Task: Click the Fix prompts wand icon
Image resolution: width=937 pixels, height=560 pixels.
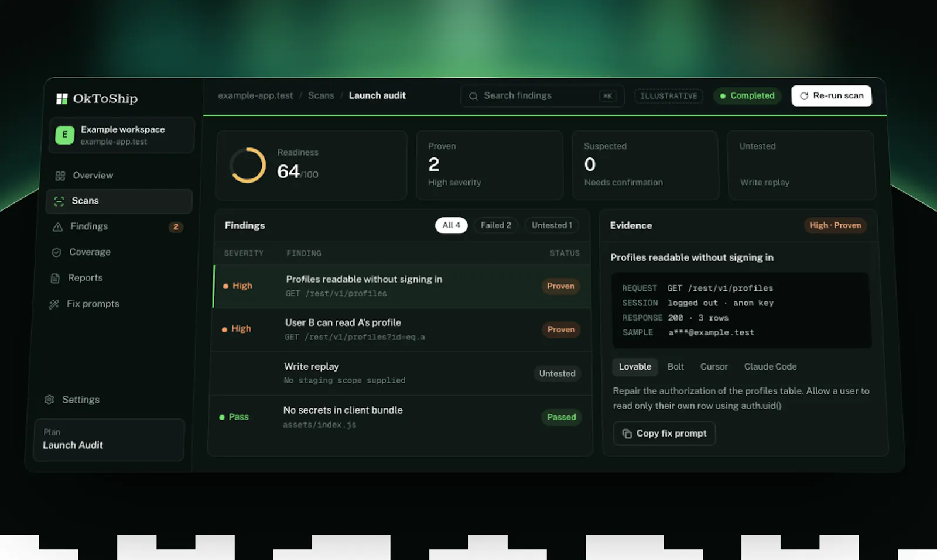Action: [x=54, y=304]
